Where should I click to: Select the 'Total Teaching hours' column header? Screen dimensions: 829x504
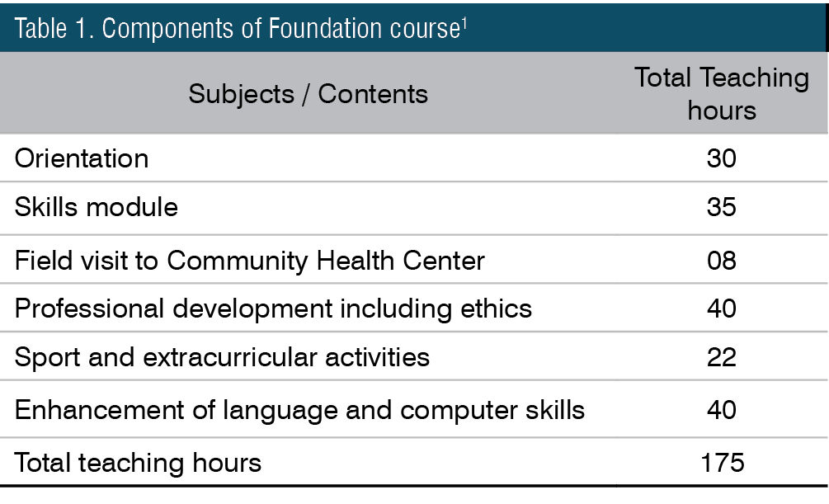(x=722, y=93)
